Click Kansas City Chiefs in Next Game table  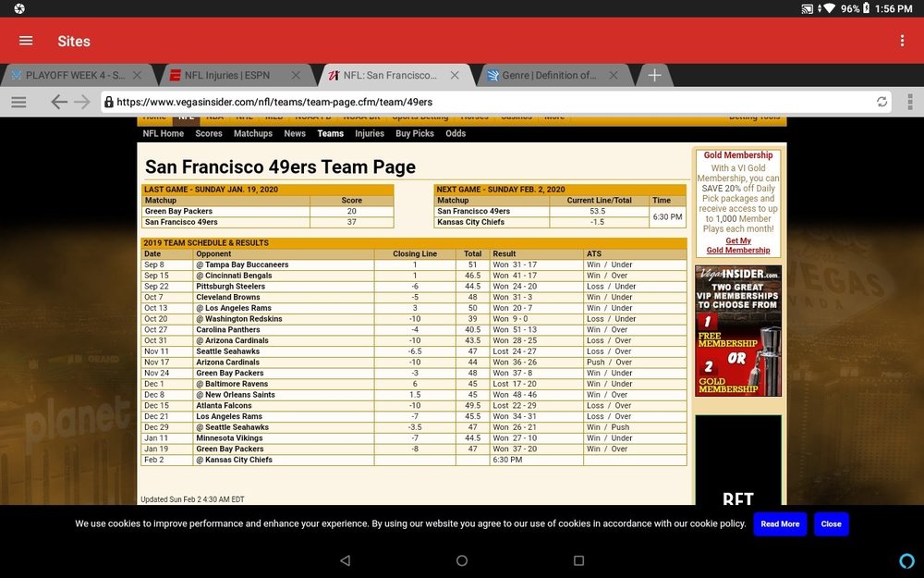pyautogui.click(x=470, y=222)
